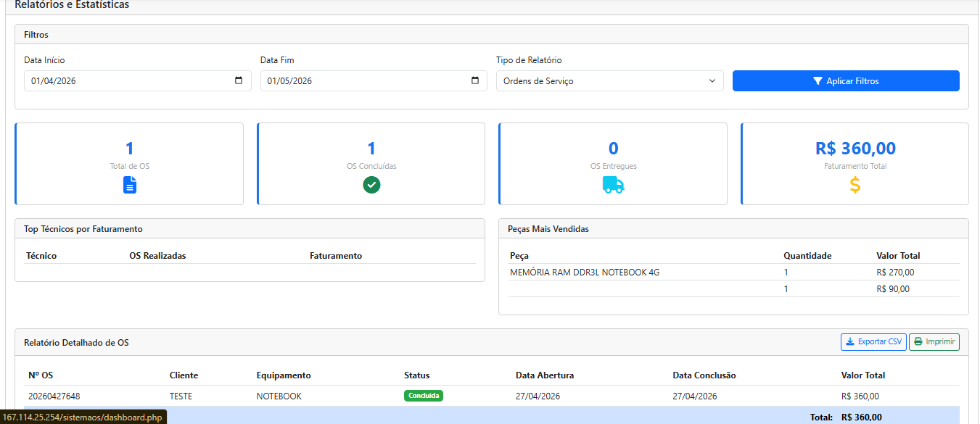
Task: Click the OS Entregues label
Action: 614,166
